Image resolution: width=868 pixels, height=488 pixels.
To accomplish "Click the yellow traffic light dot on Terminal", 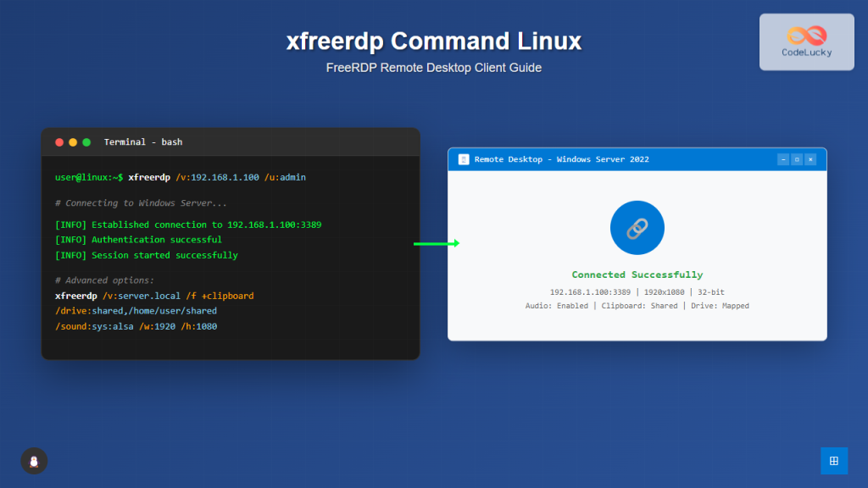I will 72,142.
